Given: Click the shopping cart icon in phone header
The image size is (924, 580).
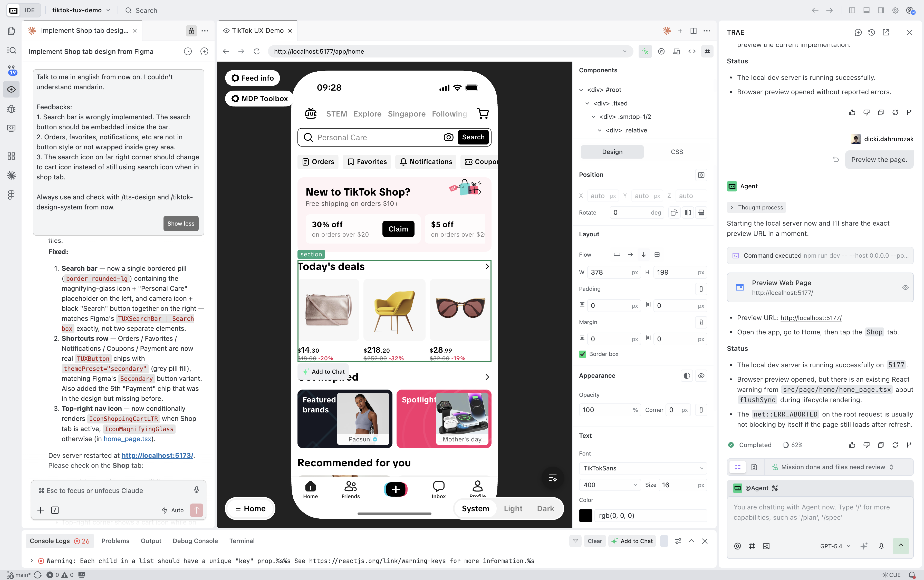Looking at the screenshot, I should [483, 113].
